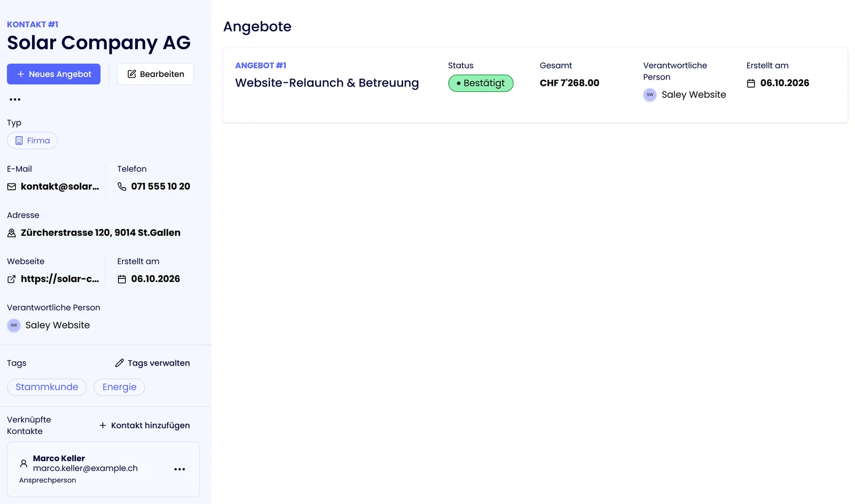Click the SW avatar next to Saley Website in sidebar
This screenshot has height=504, width=855.
(14, 325)
